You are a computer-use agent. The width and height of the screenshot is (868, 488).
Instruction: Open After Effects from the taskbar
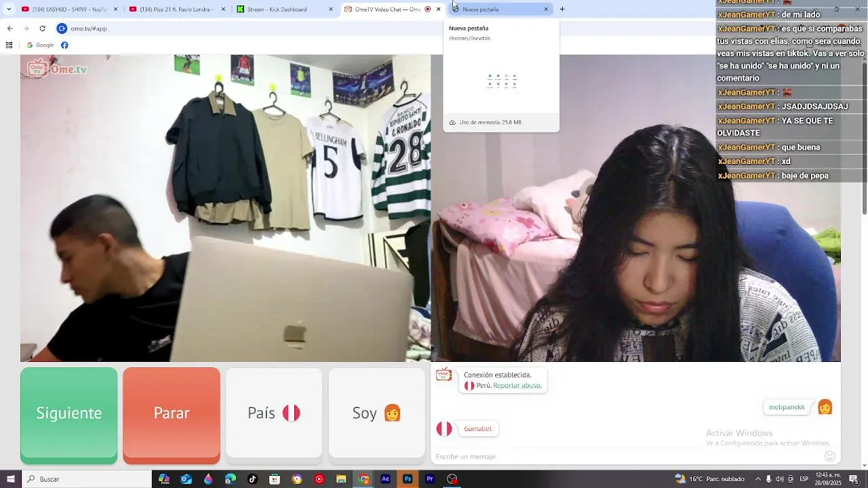385,479
